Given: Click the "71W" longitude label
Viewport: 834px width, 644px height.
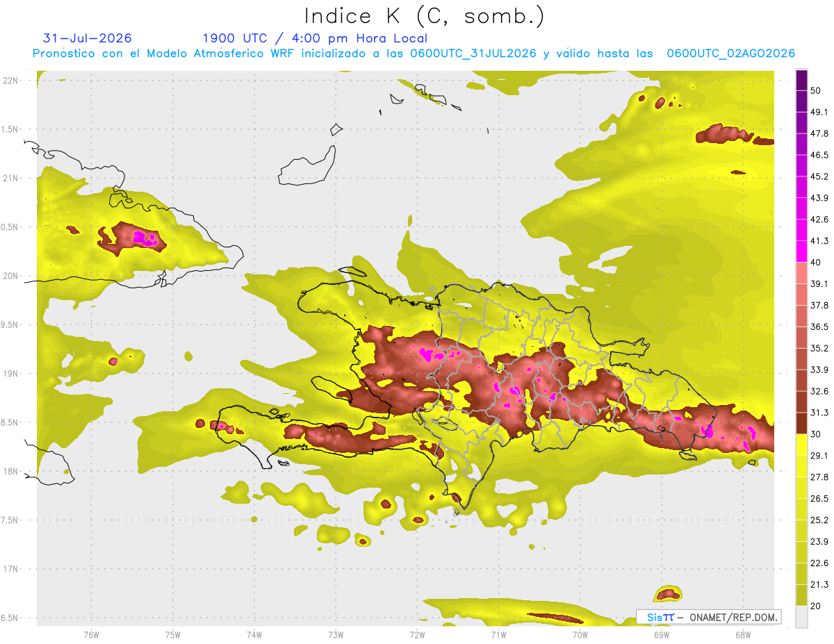Looking at the screenshot, I should 498,634.
